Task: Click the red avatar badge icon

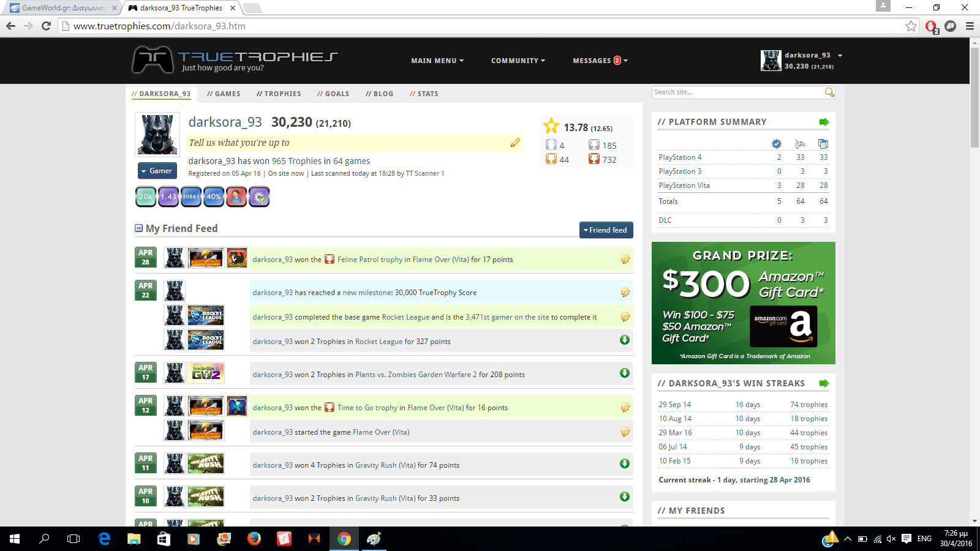Action: coord(236,197)
